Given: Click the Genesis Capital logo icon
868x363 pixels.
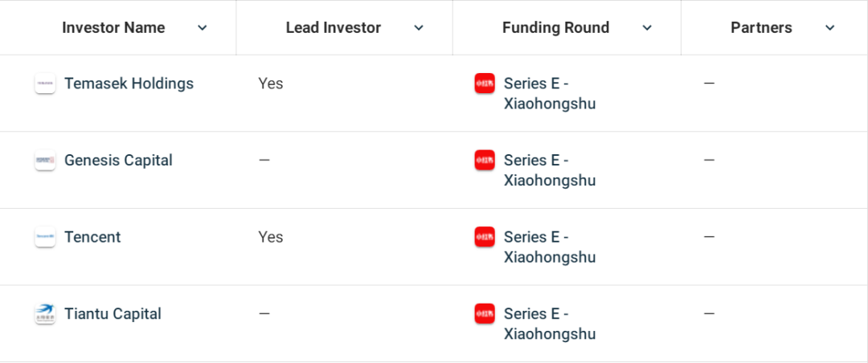Looking at the screenshot, I should (45, 161).
